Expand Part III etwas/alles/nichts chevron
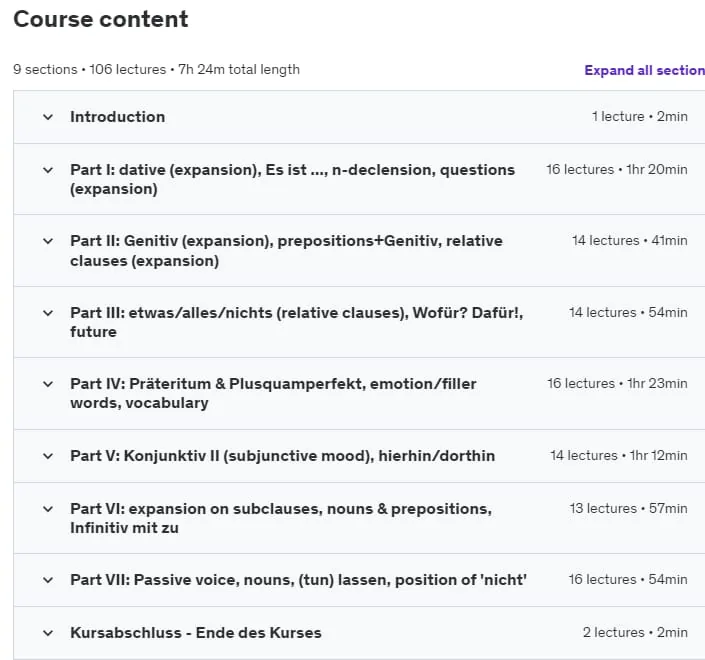The height and width of the screenshot is (660, 705). [x=48, y=313]
